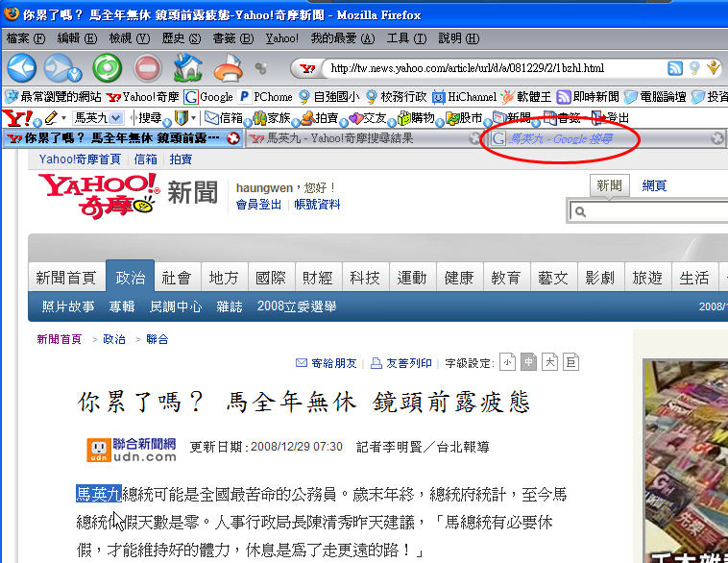Open the 工具 menu
The image size is (728, 563).
(406, 38)
